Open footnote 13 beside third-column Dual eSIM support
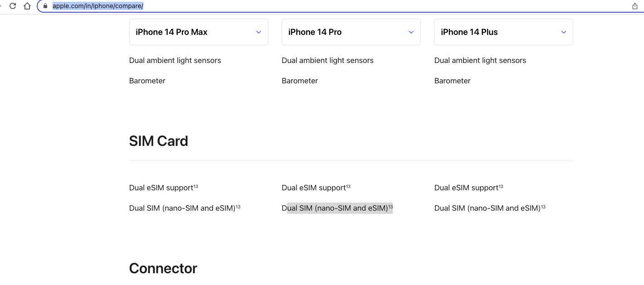The height and width of the screenshot is (285, 644). 501,186
